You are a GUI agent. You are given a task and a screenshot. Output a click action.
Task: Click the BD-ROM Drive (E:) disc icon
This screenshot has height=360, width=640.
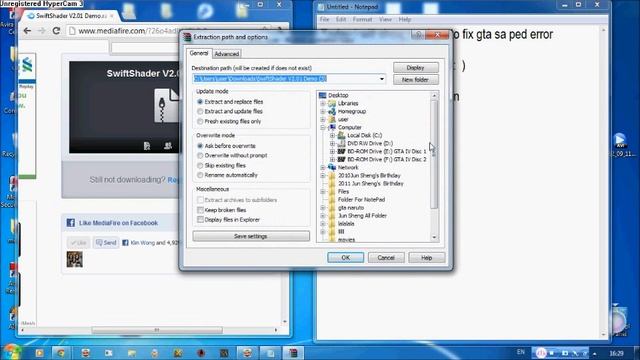click(x=341, y=151)
